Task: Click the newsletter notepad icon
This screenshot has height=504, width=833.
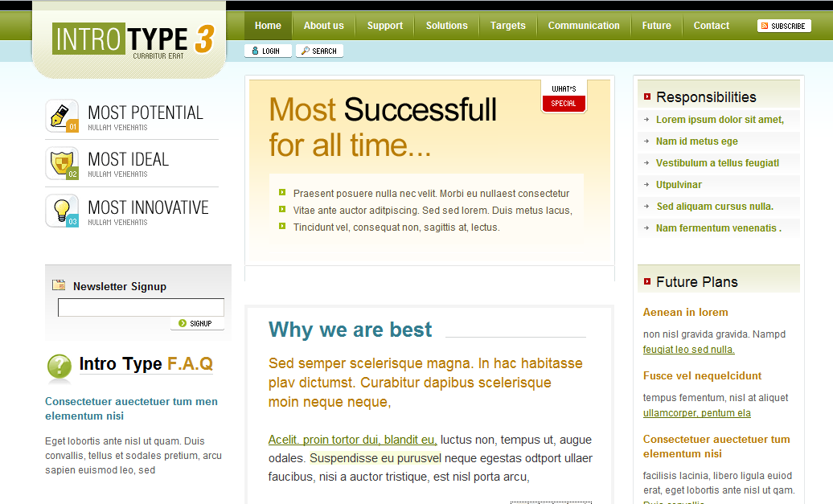Action: click(59, 285)
